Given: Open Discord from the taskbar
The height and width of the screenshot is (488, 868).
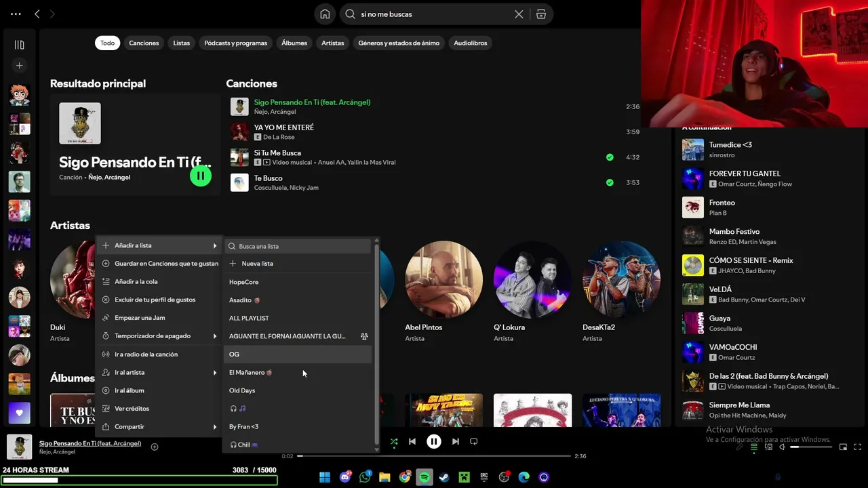Looking at the screenshot, I should 345,477.
